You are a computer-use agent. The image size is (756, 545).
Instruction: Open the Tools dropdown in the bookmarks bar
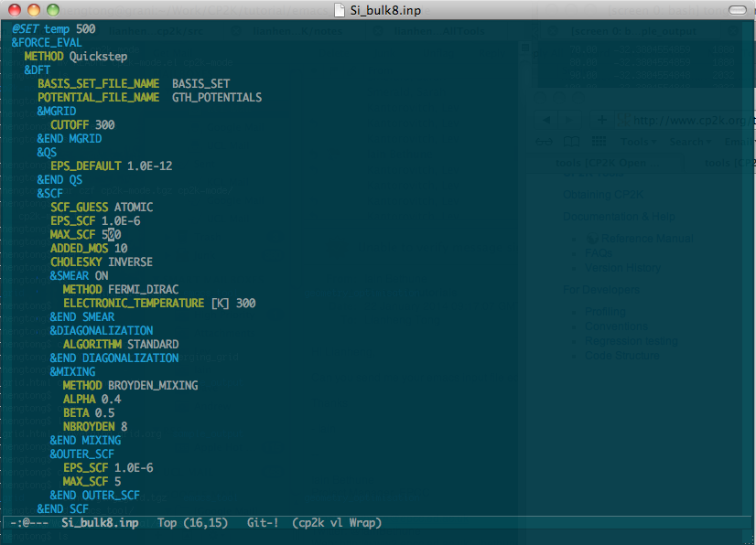point(639,141)
